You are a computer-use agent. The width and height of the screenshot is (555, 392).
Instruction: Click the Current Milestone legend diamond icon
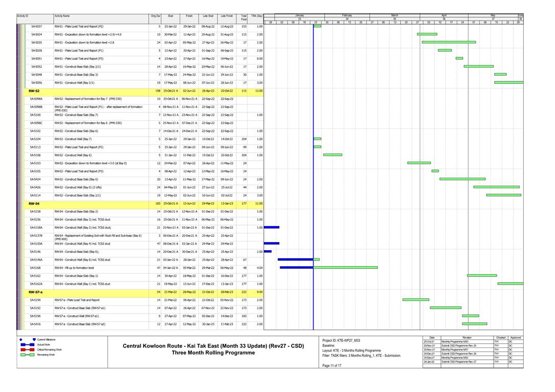point(20,340)
